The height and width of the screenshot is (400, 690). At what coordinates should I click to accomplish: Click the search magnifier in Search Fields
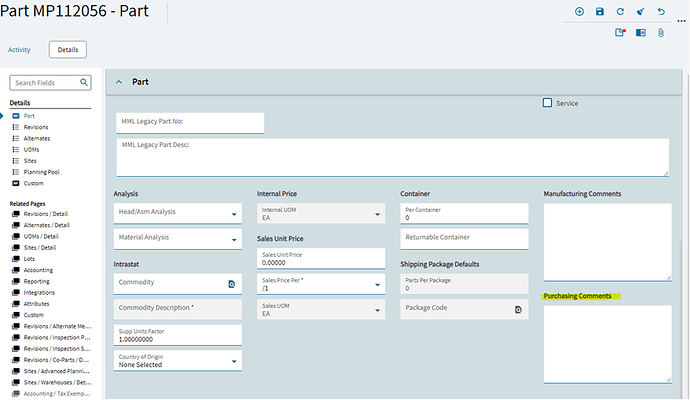(x=84, y=82)
